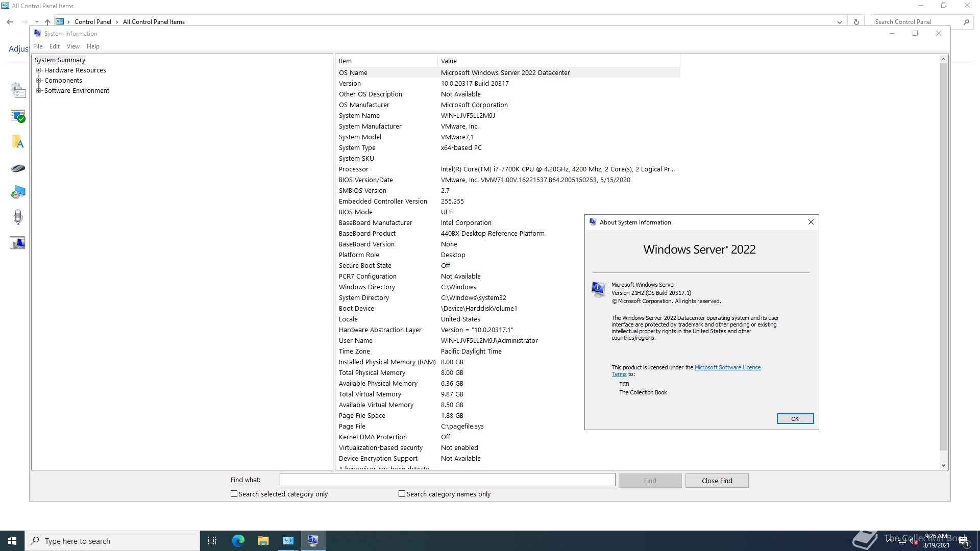Open the File menu
The width and height of the screenshot is (980, 551).
coord(38,46)
